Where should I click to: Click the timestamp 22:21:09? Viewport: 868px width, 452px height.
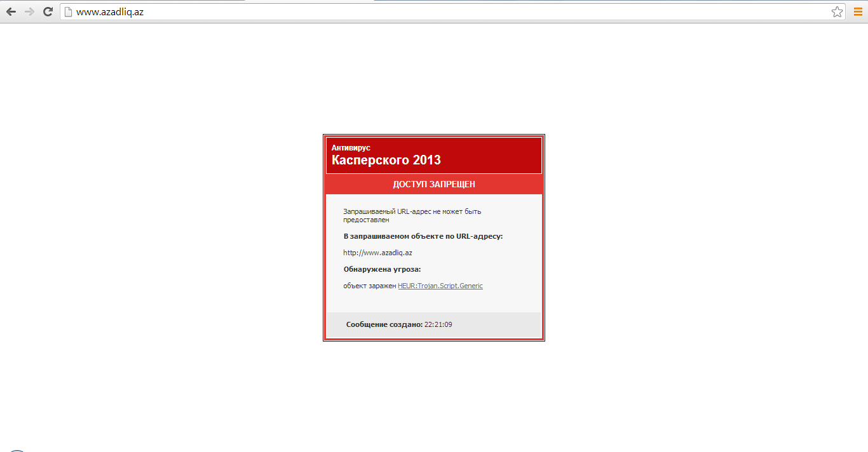(438, 324)
